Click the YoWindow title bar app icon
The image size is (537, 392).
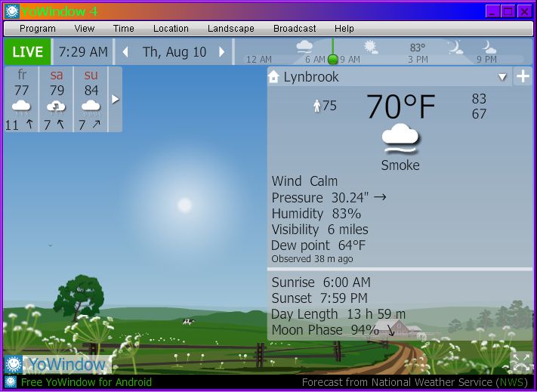click(x=12, y=11)
